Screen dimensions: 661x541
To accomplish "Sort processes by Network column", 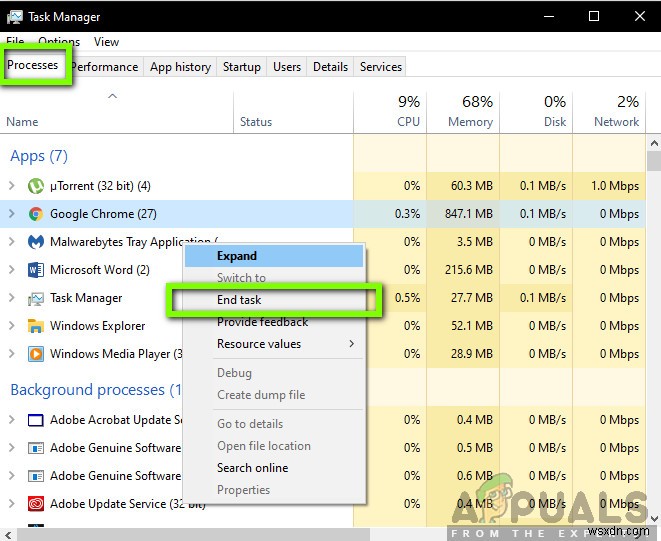I will 609,112.
